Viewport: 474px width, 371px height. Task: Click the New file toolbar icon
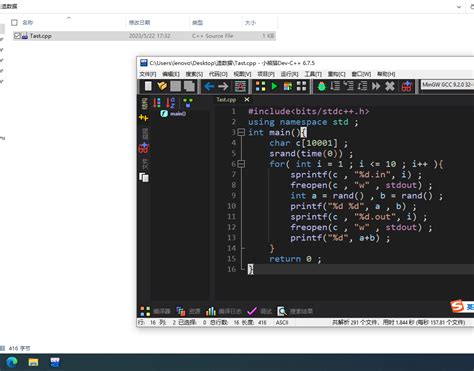point(148,86)
